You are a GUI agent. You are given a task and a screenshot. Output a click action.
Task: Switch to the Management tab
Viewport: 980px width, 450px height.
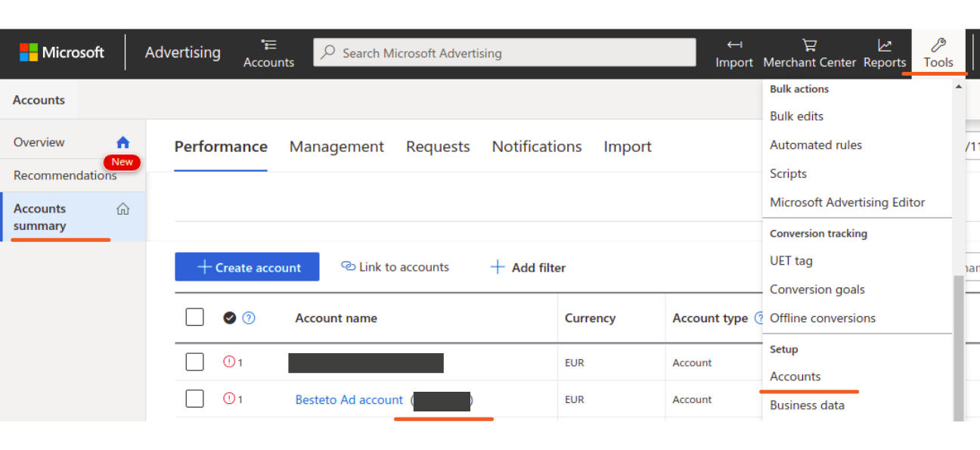click(x=336, y=147)
